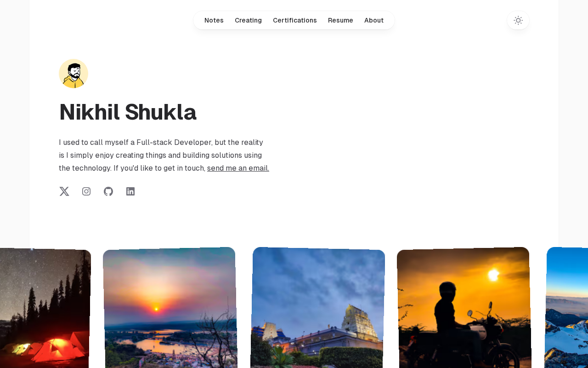Visit the About page
Screen dimensions: 588x368
tap(374, 20)
